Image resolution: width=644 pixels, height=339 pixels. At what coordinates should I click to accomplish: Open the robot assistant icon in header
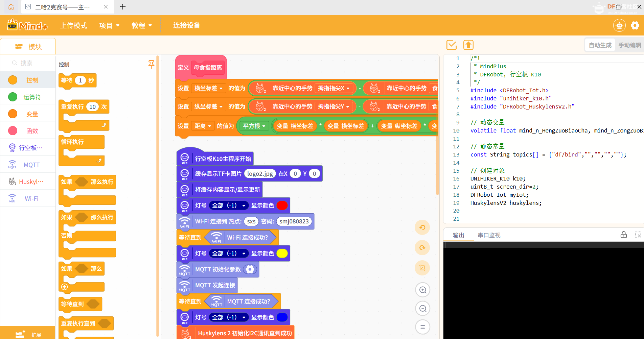tap(619, 25)
